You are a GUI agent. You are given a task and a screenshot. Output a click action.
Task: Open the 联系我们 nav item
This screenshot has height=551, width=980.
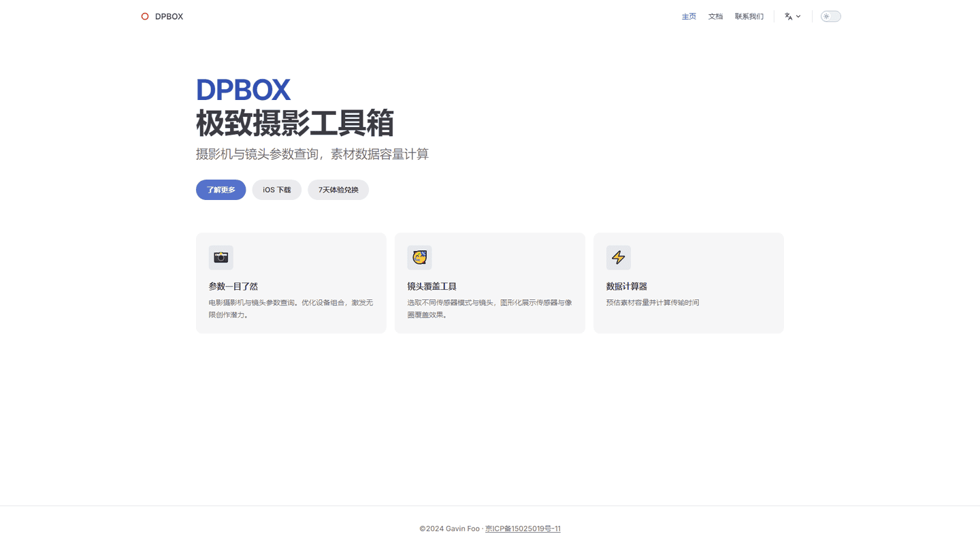[x=749, y=16]
